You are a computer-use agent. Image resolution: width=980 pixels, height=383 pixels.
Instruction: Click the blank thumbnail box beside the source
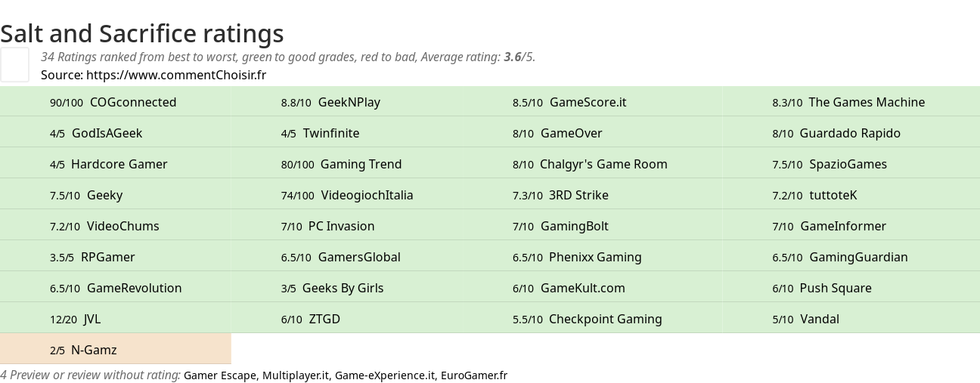14,64
